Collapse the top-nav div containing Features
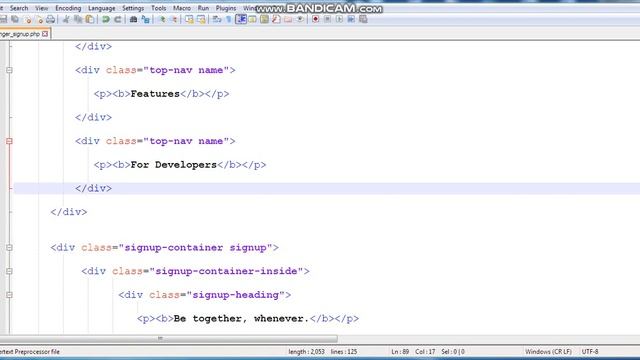The image size is (640, 360). [x=9, y=70]
